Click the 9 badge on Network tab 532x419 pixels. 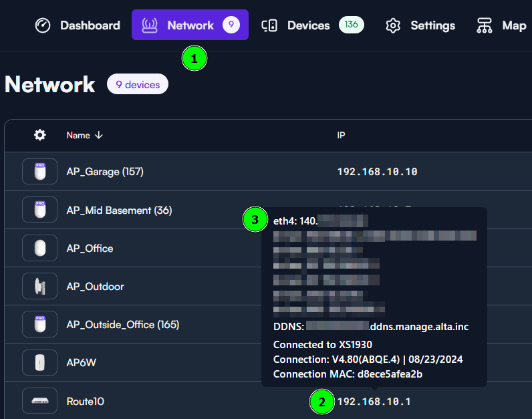tap(231, 25)
